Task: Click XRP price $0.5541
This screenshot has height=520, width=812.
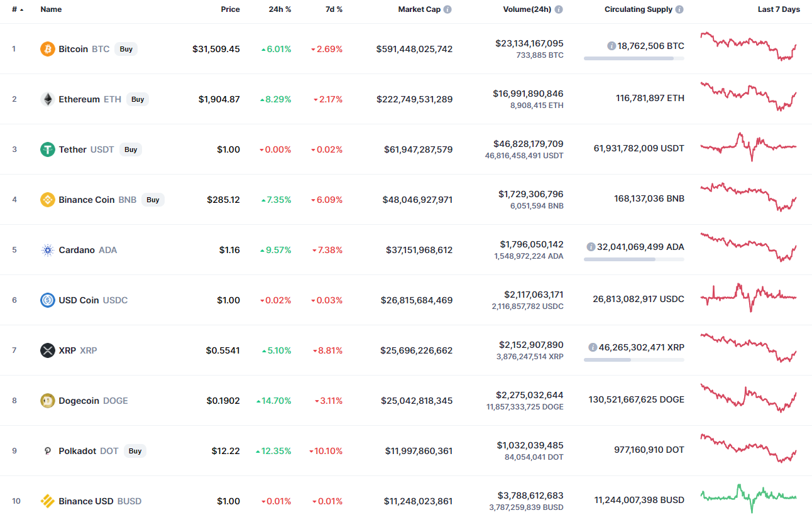Action: click(x=223, y=350)
